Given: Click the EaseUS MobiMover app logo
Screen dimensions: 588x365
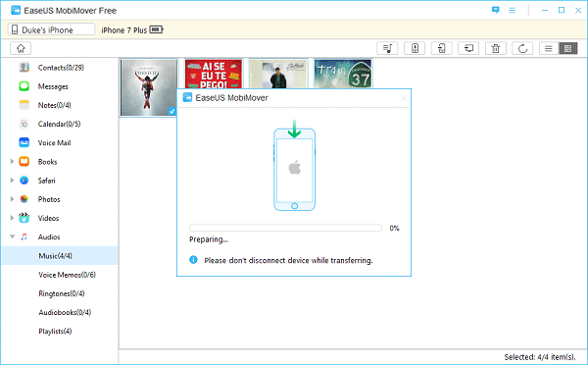Looking at the screenshot, I should [16, 10].
